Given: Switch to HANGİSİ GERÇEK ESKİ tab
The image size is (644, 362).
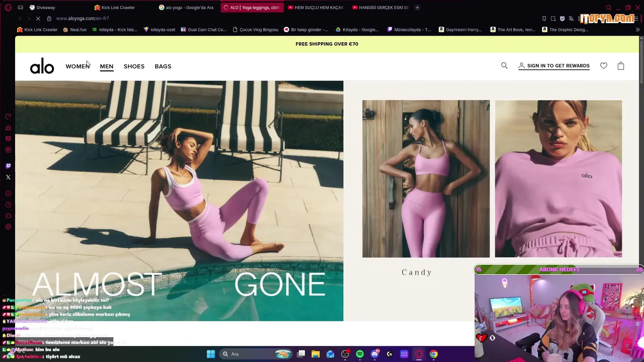Looking at the screenshot, I should coord(380,8).
